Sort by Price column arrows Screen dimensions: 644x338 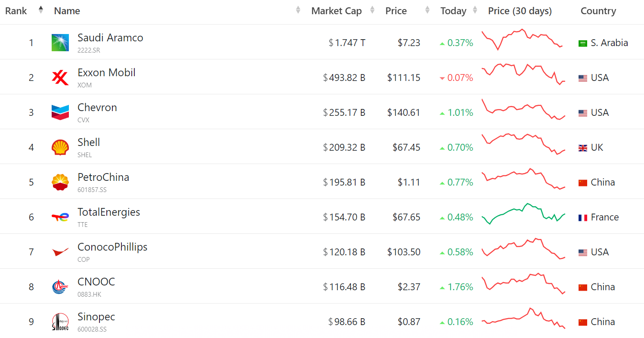pyautogui.click(x=427, y=10)
